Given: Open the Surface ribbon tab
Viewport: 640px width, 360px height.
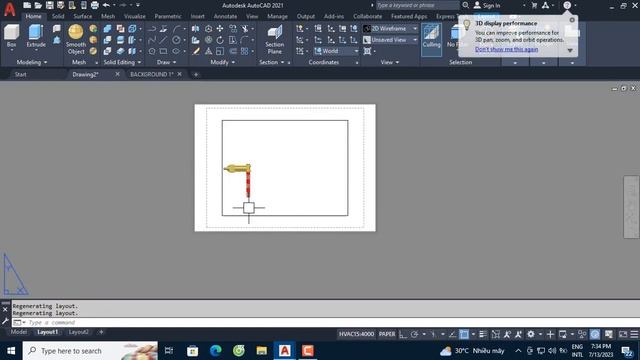Looking at the screenshot, I should click(x=83, y=16).
